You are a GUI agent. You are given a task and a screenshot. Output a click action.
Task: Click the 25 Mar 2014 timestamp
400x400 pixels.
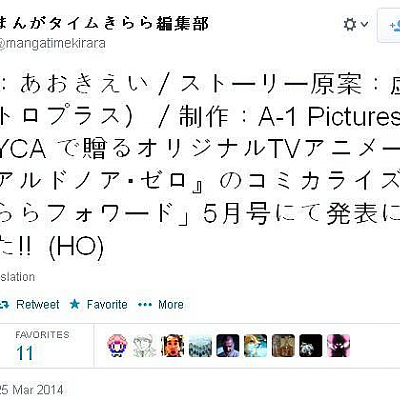(x=31, y=390)
